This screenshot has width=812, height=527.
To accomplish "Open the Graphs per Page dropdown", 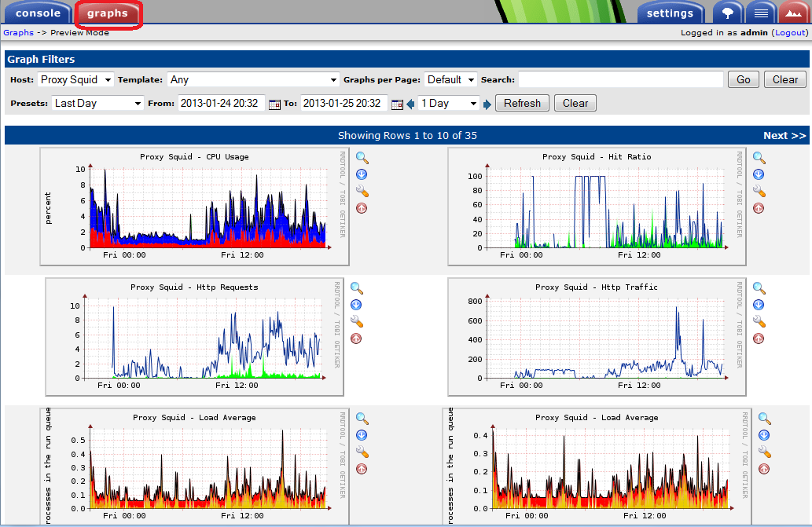I will click(x=450, y=79).
